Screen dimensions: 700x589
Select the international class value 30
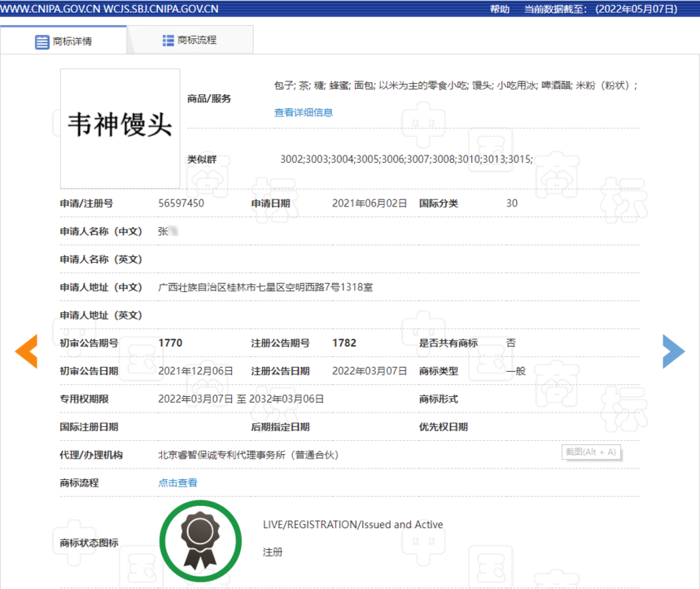tap(512, 203)
